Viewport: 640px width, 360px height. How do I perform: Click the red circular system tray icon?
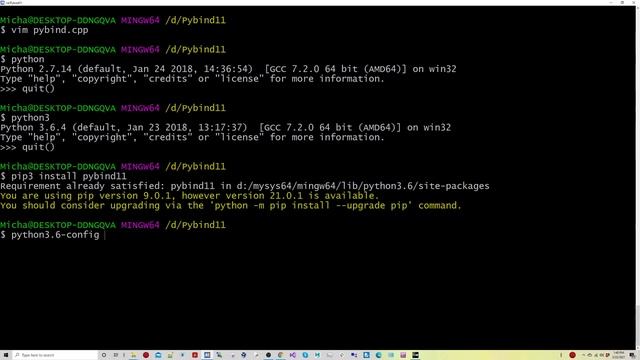572,355
